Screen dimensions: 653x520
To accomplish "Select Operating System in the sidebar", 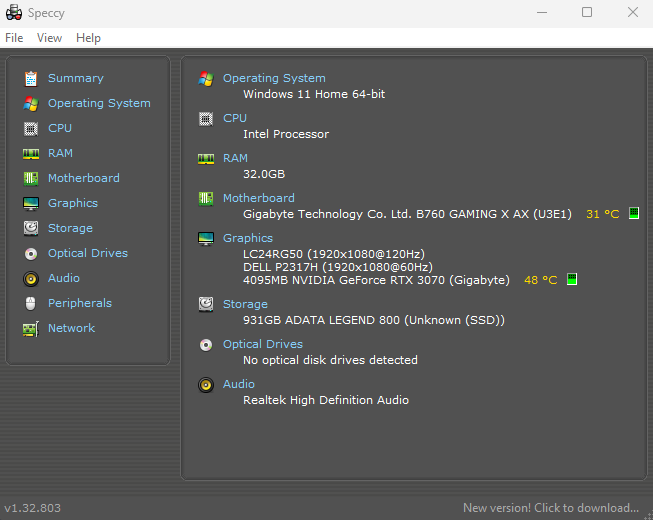I will click(99, 103).
